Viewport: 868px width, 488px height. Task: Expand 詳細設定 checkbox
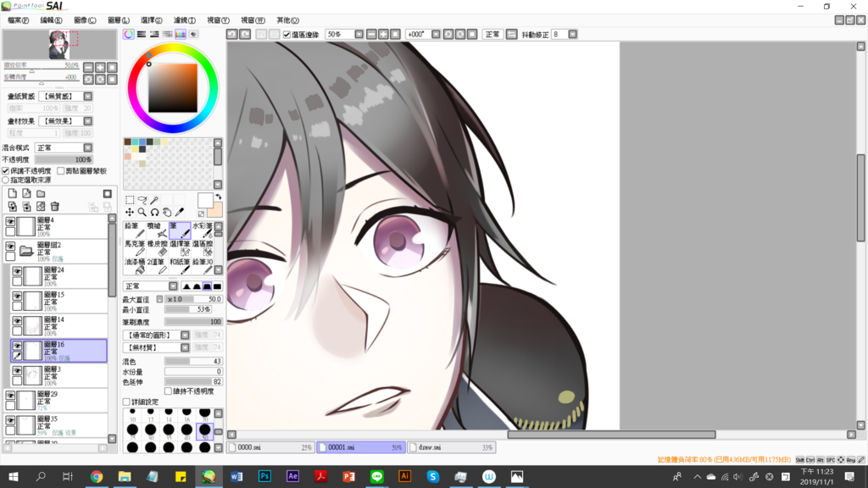point(127,402)
